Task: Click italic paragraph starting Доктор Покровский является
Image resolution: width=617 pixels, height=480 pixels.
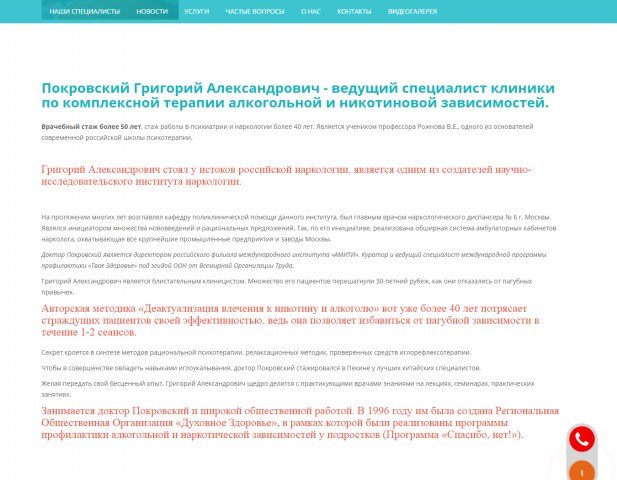Action: [294, 260]
